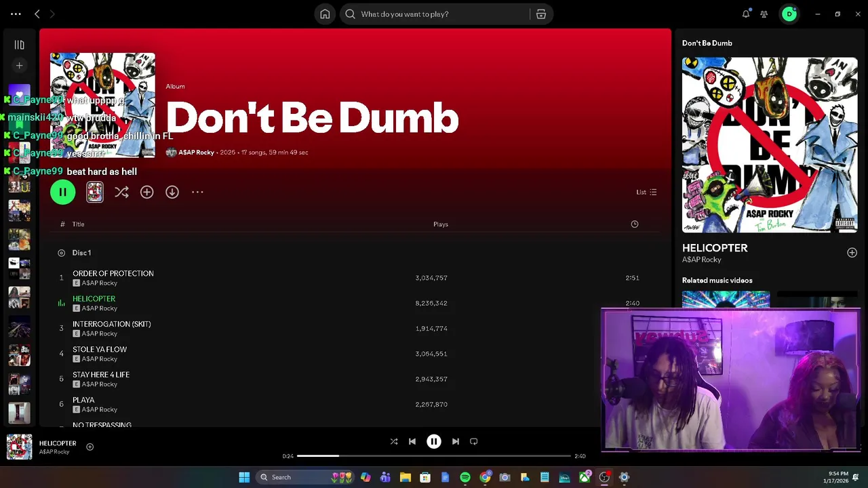Open Xbox app from the taskbar
Screen dimensions: 868x488
click(x=584, y=477)
